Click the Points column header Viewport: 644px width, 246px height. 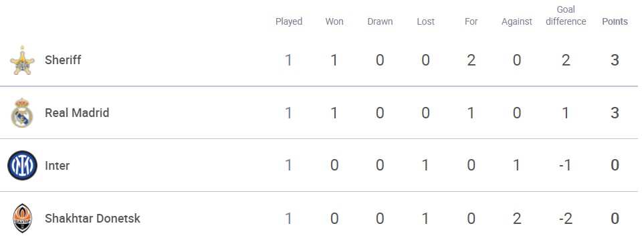point(615,21)
